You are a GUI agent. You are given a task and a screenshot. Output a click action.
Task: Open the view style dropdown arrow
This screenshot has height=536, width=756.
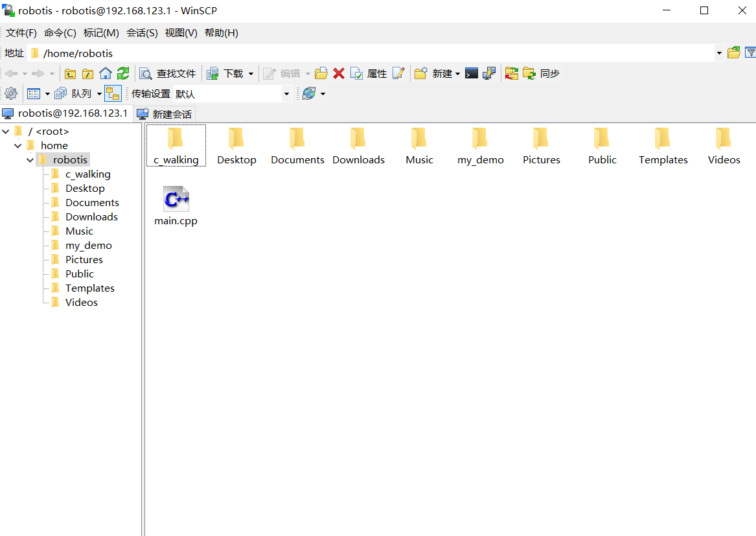coord(47,94)
